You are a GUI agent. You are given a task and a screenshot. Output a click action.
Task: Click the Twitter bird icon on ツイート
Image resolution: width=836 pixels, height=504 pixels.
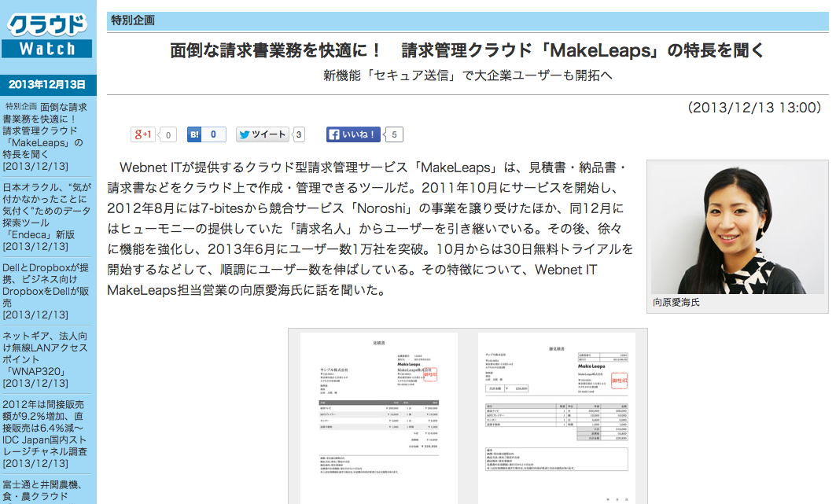coord(246,134)
